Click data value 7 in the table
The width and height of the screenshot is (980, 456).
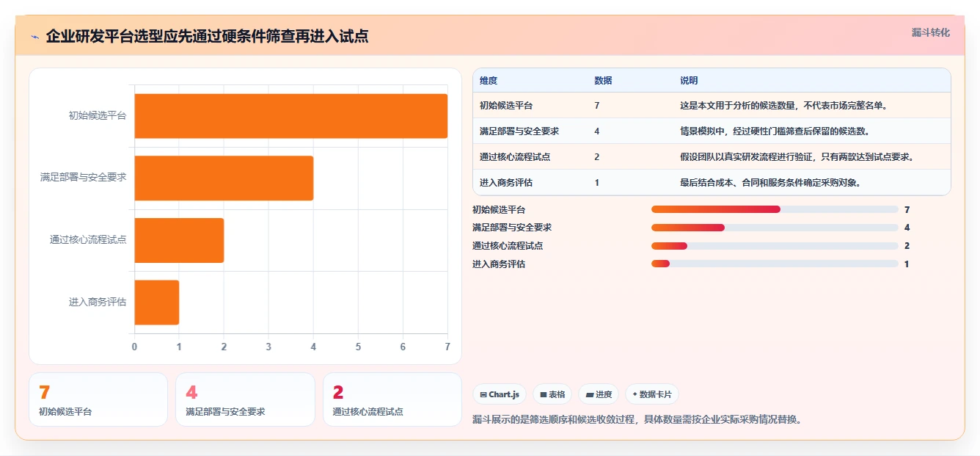click(597, 106)
